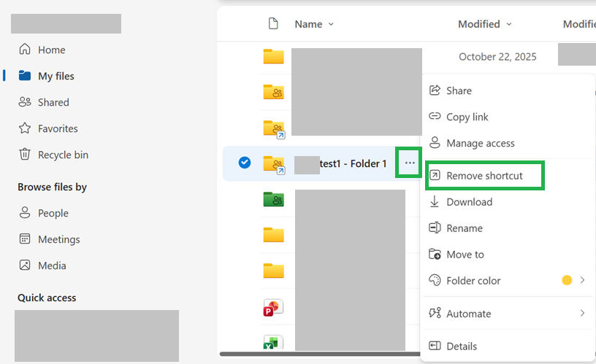Click the Recycle bin trash icon
Image resolution: width=596 pixels, height=364 pixels.
tap(25, 154)
